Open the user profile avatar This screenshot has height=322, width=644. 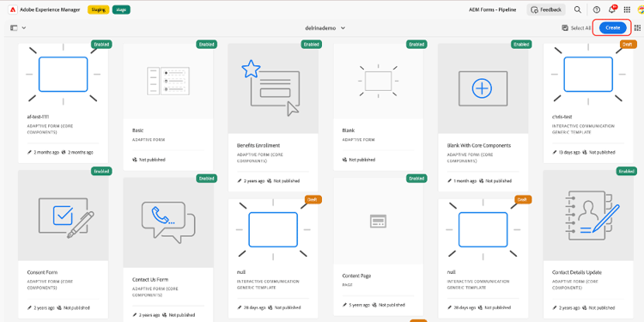(x=641, y=9)
